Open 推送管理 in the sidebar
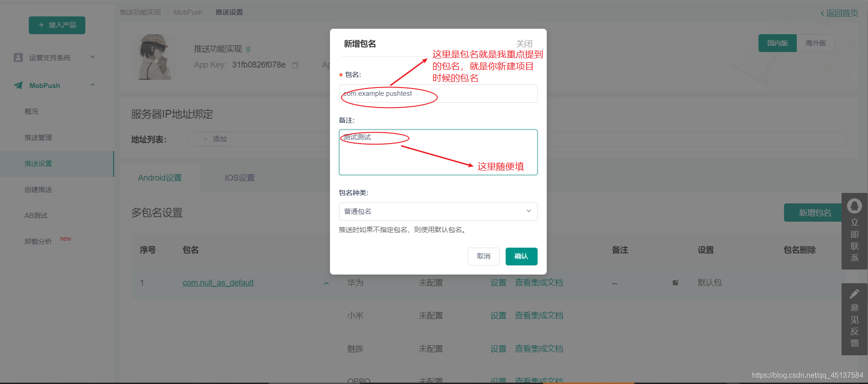The width and height of the screenshot is (868, 384). point(38,137)
